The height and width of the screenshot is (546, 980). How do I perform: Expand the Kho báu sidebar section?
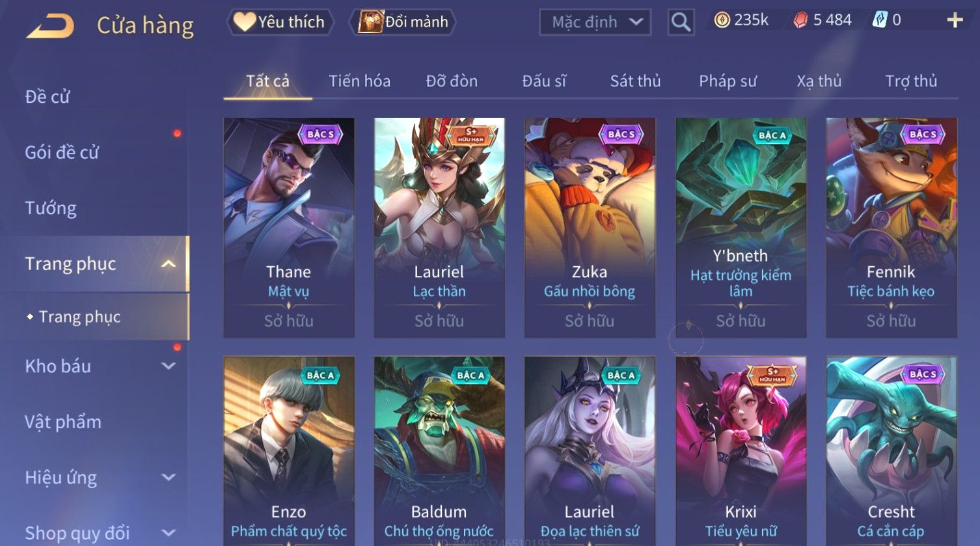click(169, 366)
